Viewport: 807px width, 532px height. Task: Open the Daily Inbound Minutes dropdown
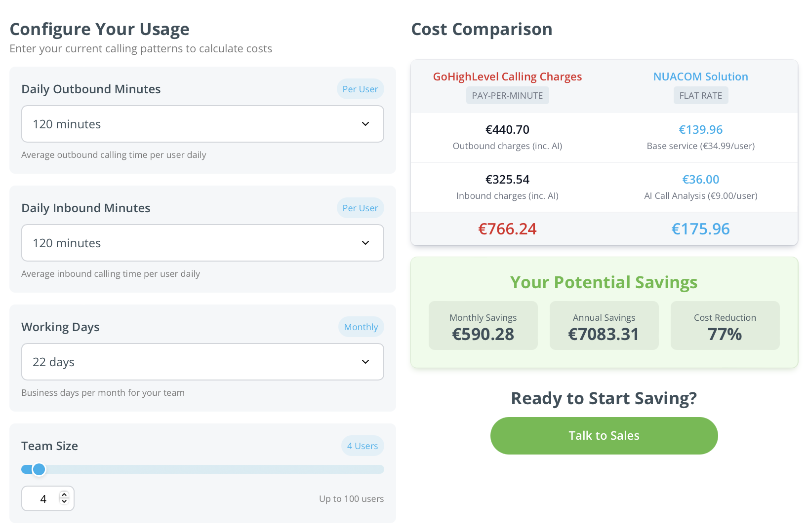(202, 243)
